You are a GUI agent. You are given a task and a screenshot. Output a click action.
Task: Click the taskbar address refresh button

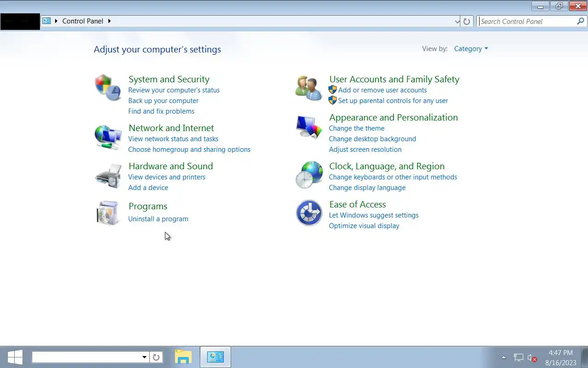tap(156, 357)
